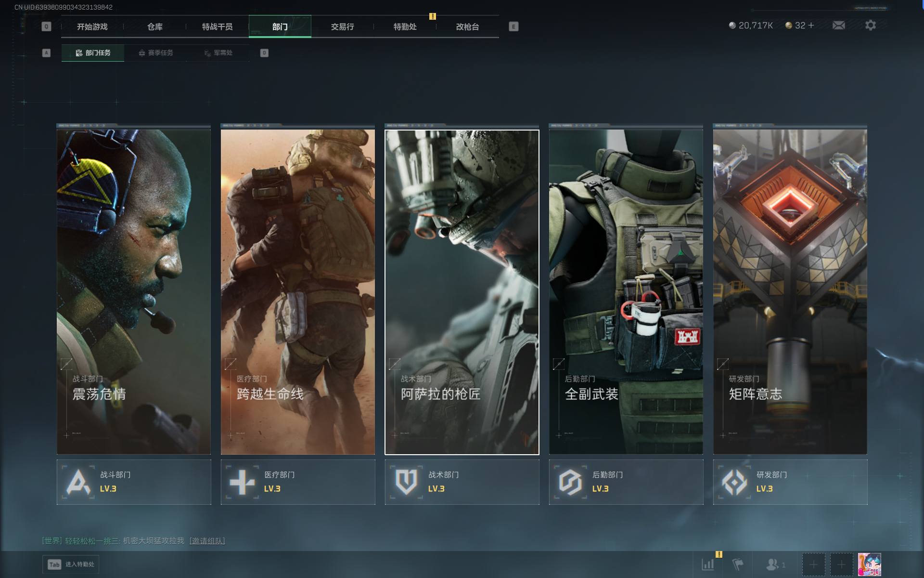Open the 震荡危情 combat department card
Viewport: 924px width, 578px height.
(134, 291)
